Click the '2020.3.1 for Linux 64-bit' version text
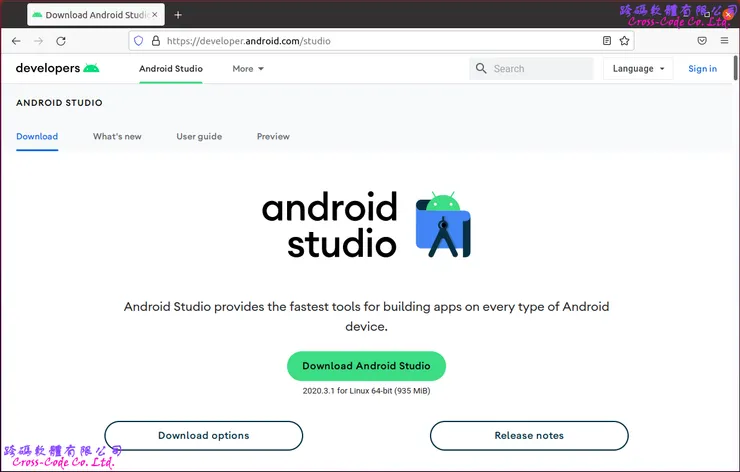 366,391
